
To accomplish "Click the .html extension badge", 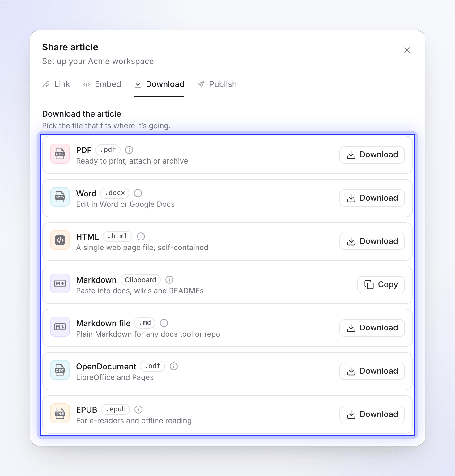I will 117,236.
